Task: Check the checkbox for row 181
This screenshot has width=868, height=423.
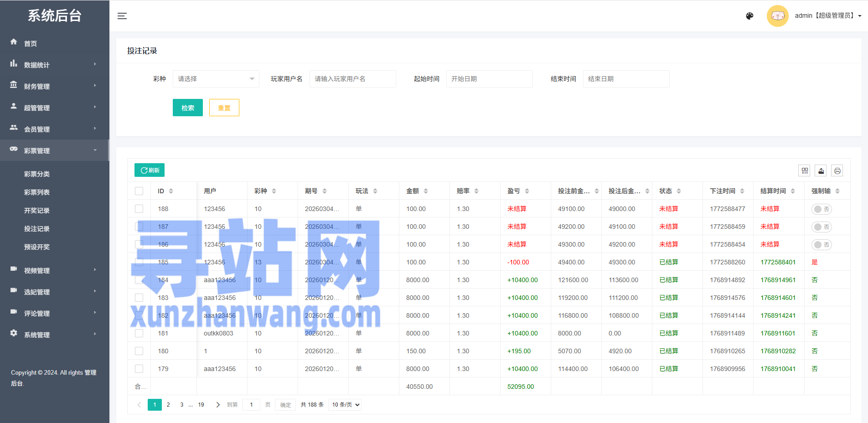Action: coord(139,333)
